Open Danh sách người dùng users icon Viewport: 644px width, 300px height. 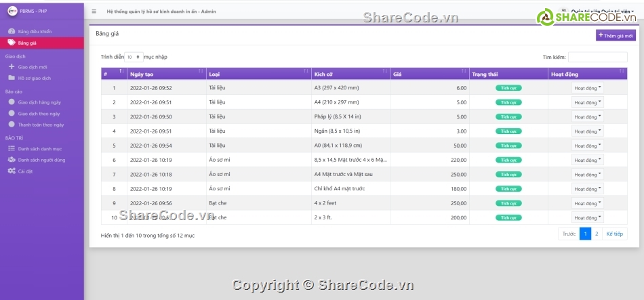pyautogui.click(x=11, y=160)
